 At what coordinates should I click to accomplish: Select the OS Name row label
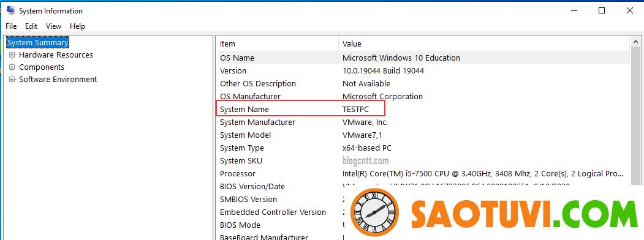point(237,58)
